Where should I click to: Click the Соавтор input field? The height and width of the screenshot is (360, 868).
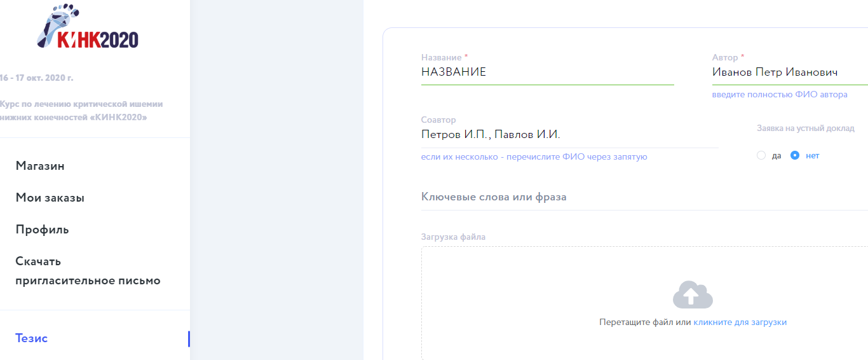click(569, 135)
